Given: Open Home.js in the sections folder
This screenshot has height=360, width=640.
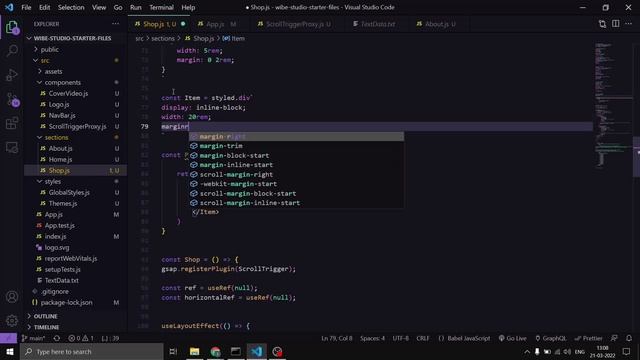Looking at the screenshot, I should click(x=60, y=160).
